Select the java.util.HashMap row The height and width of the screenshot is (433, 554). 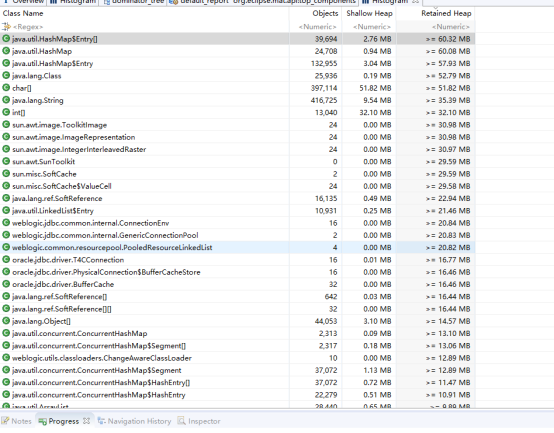pos(237,51)
